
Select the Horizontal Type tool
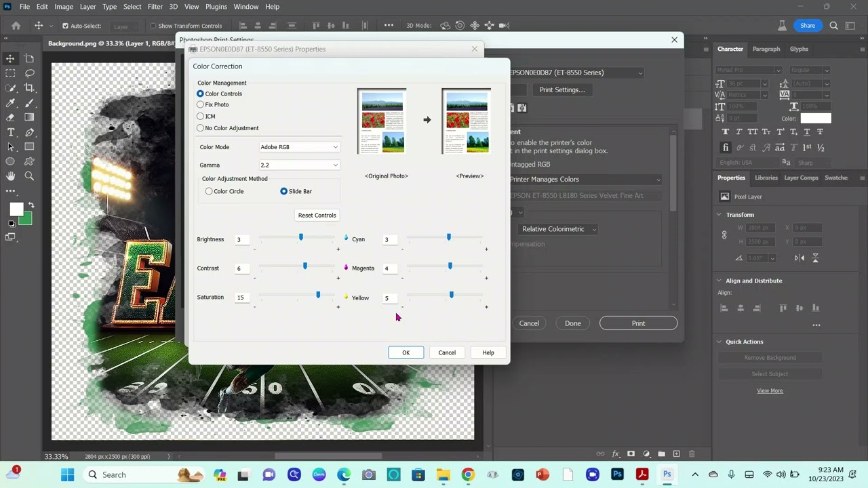[10, 132]
